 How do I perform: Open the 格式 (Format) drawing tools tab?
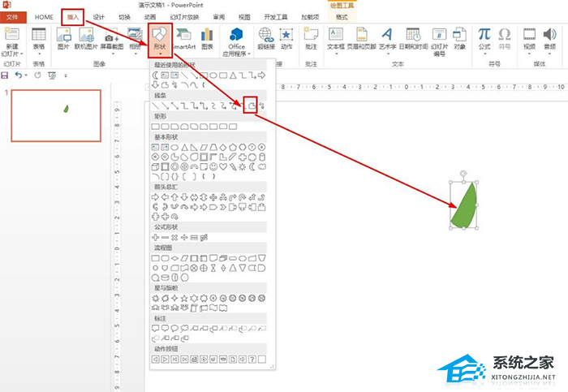click(342, 17)
